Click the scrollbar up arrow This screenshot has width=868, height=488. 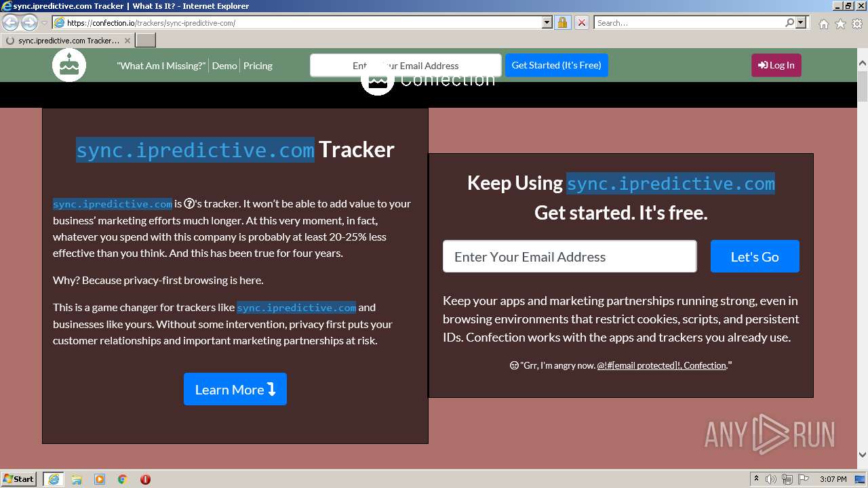coord(863,63)
